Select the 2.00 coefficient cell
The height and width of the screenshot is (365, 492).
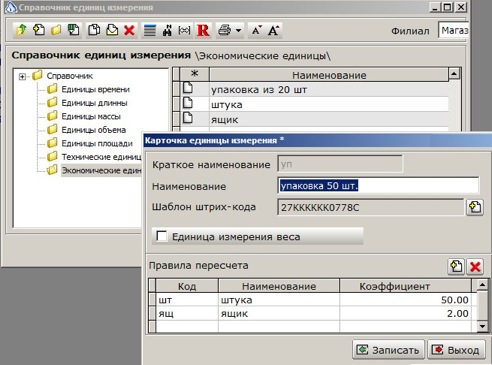coord(405,313)
